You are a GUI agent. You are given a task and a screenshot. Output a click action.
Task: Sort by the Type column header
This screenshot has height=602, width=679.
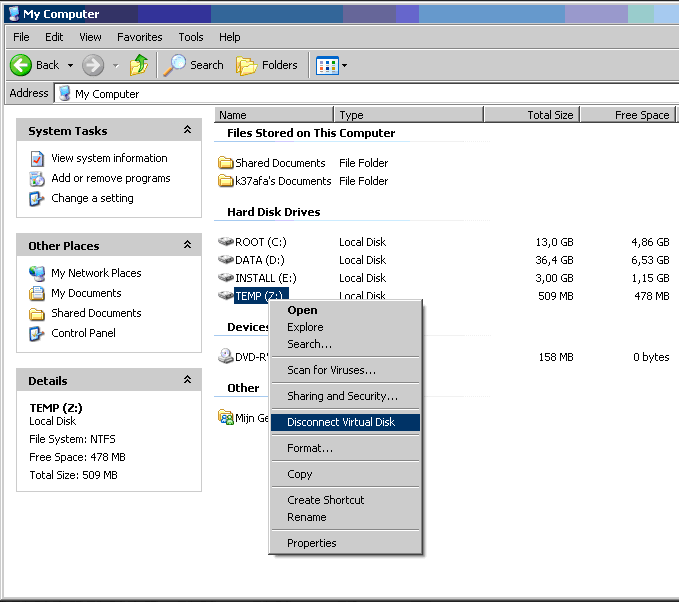409,115
